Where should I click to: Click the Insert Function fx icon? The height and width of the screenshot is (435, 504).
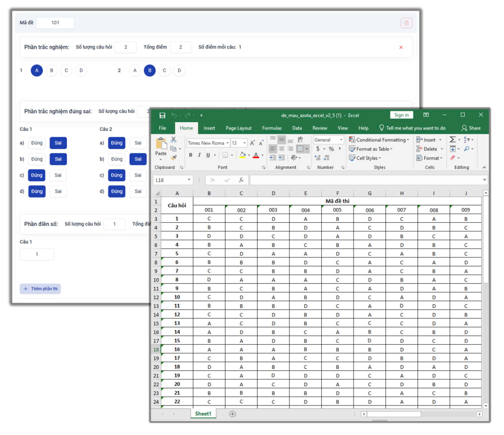point(241,180)
